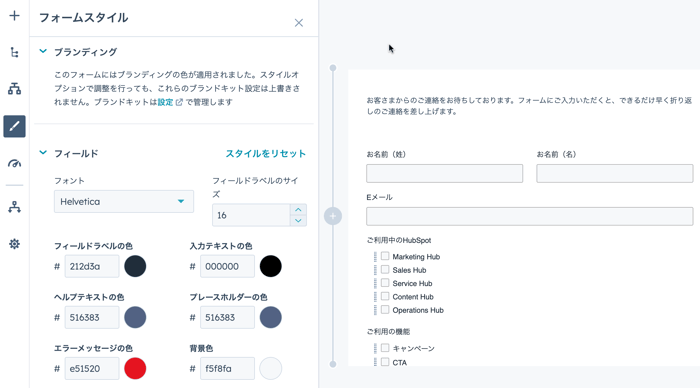Click the circular plus button on form timeline

coord(333,216)
